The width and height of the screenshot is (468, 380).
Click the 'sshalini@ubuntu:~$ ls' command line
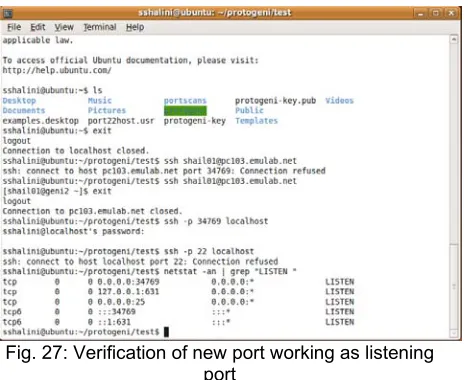(52, 90)
